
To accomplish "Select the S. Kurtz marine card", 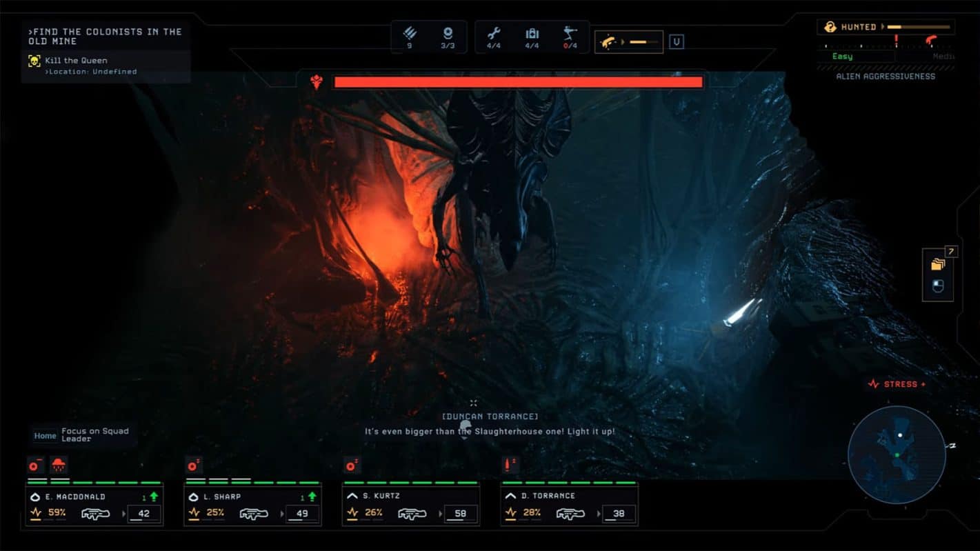I will 411,505.
